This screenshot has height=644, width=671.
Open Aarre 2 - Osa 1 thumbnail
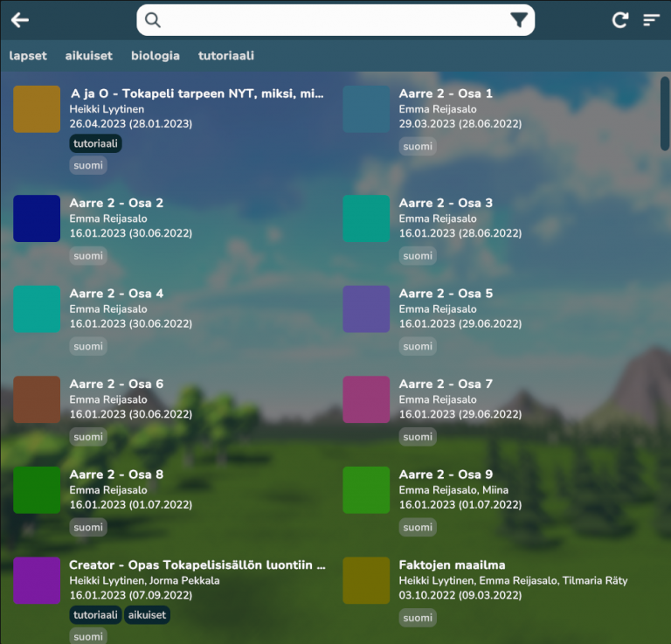(366, 109)
